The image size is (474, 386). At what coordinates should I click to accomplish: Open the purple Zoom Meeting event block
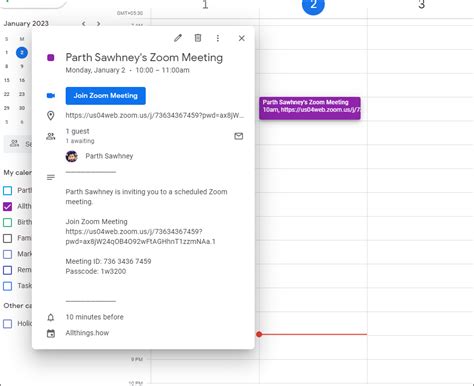coord(310,108)
